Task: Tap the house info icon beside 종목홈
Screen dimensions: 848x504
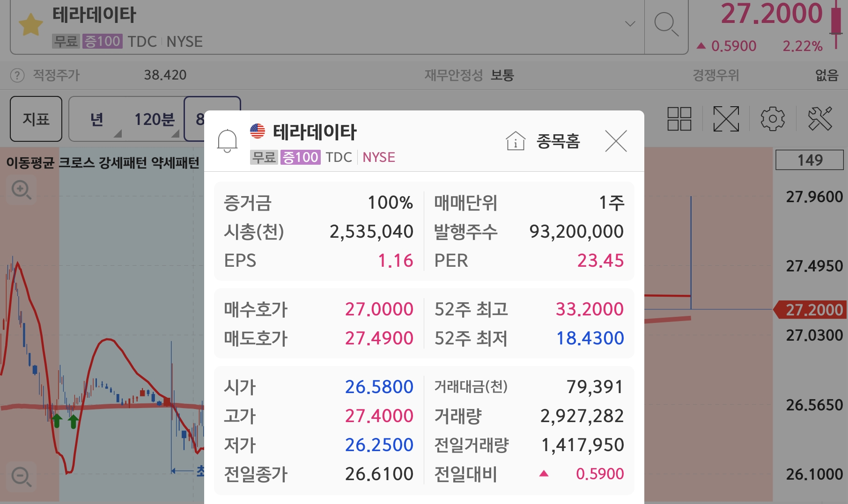Action: click(516, 141)
